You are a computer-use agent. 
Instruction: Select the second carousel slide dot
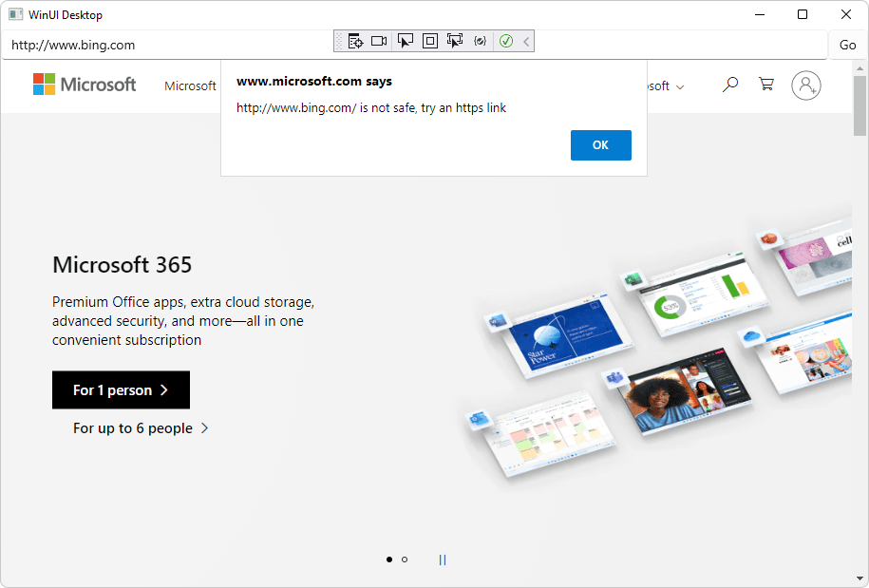tap(405, 560)
